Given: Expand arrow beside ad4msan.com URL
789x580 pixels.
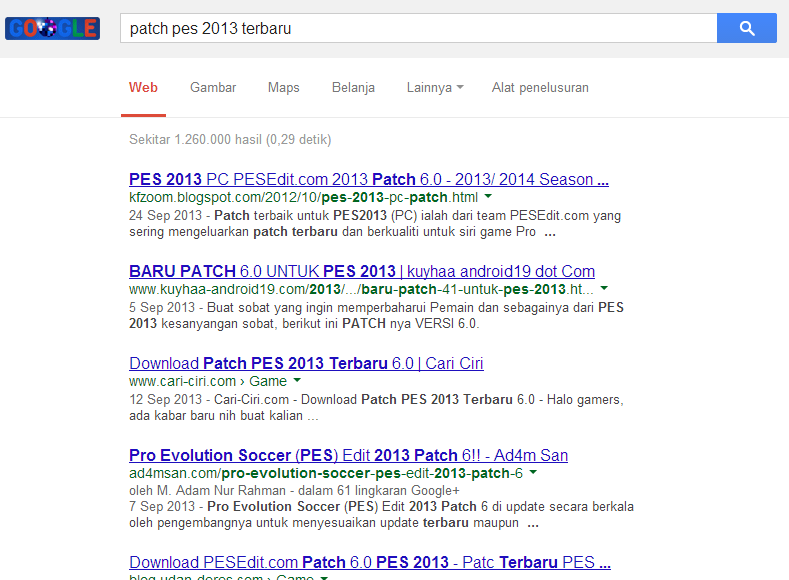Looking at the screenshot, I should (533, 472).
